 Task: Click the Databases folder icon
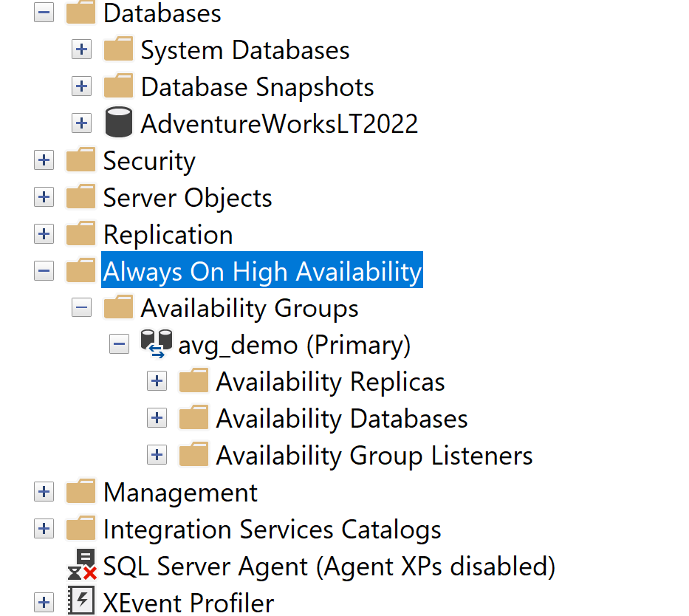pyautogui.click(x=80, y=13)
